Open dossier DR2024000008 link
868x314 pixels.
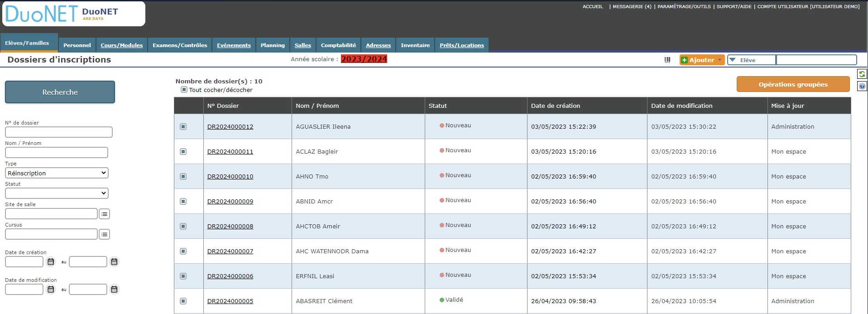230,226
